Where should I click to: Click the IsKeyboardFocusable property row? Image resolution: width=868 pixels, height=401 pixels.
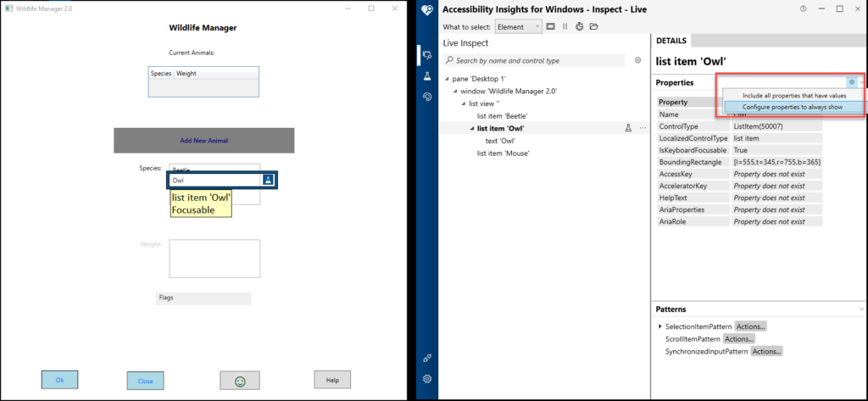(739, 150)
